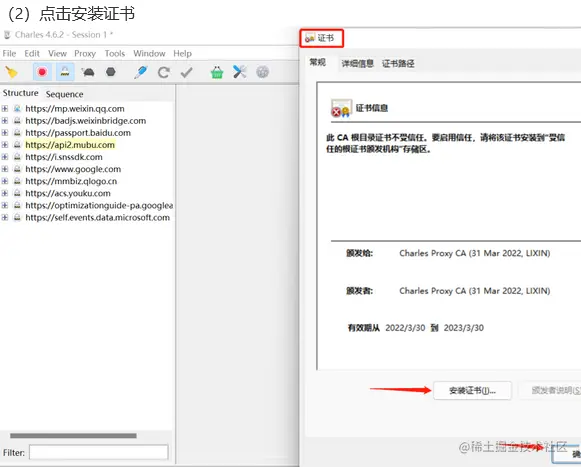Click the Structure panel horizontal scrollbar
Screen dimensions: 581x467
coord(73,435)
